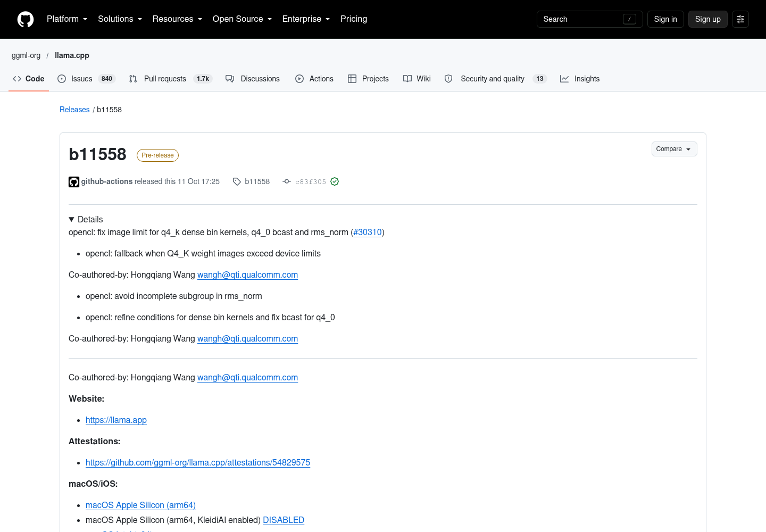Image resolution: width=766 pixels, height=532 pixels.
Task: Open the github-actions author link
Action: click(x=107, y=181)
